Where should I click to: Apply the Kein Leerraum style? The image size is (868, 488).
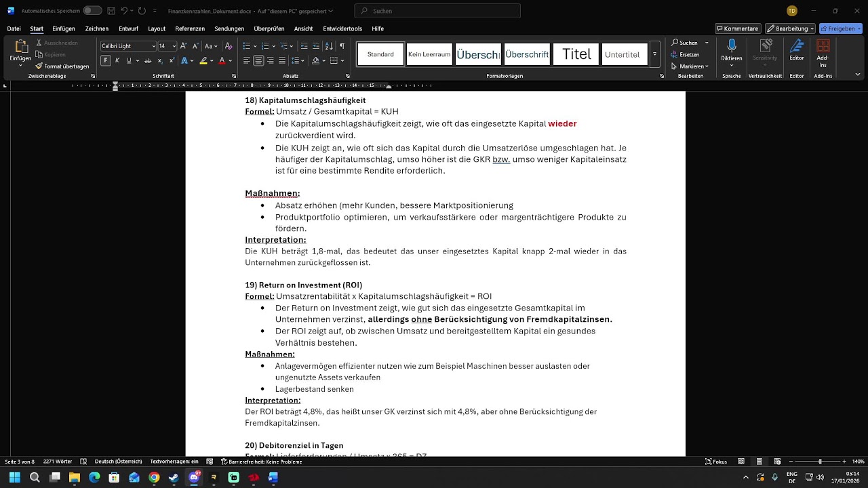[x=429, y=54]
